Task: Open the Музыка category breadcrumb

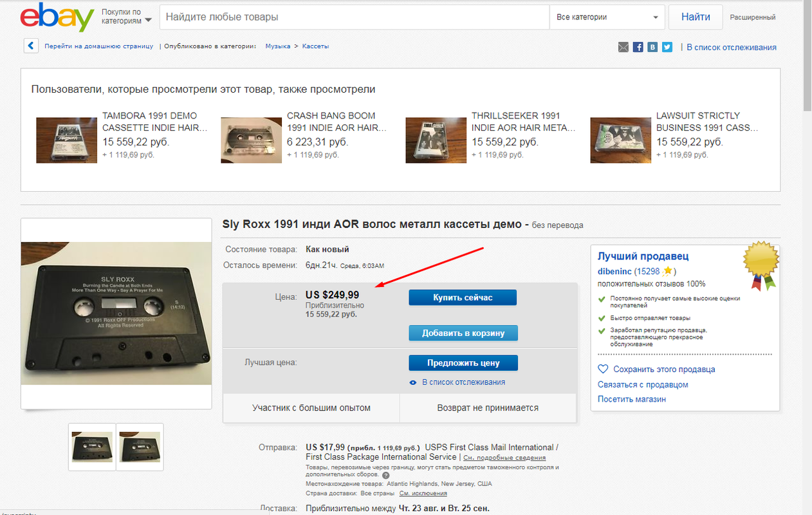Action: (x=277, y=46)
